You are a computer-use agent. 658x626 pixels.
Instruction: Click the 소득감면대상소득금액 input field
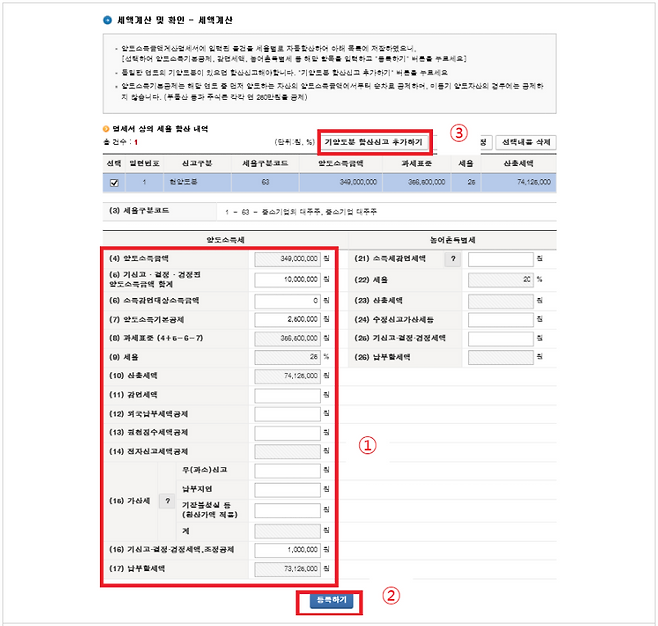pos(286,299)
